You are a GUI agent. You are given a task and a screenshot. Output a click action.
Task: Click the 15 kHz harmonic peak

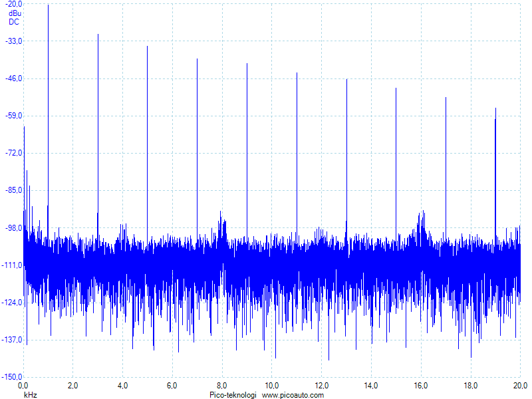(x=396, y=163)
